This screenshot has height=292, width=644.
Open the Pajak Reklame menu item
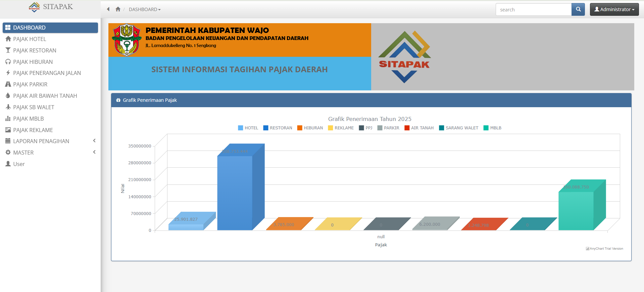(33, 130)
